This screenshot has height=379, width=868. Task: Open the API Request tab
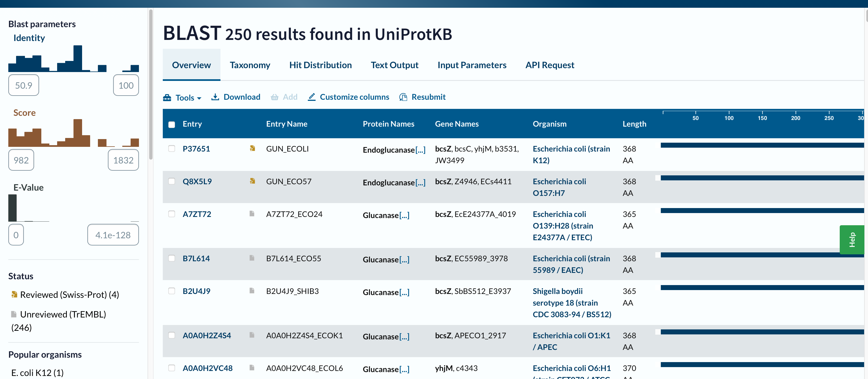[550, 65]
